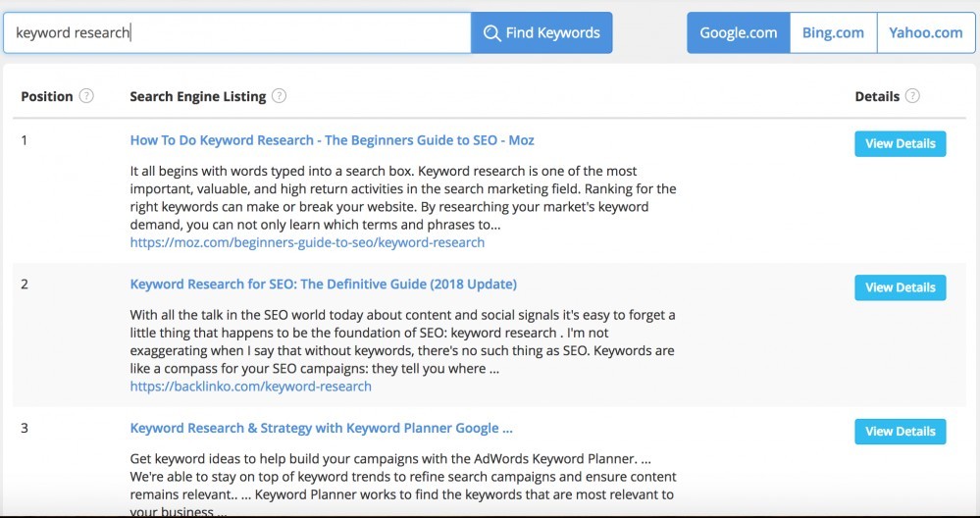Open the Keyword Planner Google listing title

(x=321, y=428)
